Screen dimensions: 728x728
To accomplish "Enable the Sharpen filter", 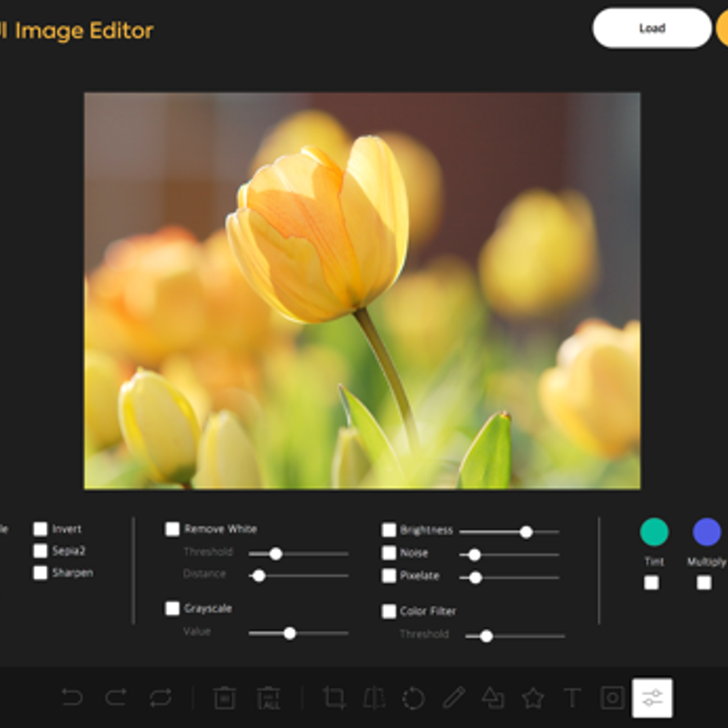I will coord(40,572).
